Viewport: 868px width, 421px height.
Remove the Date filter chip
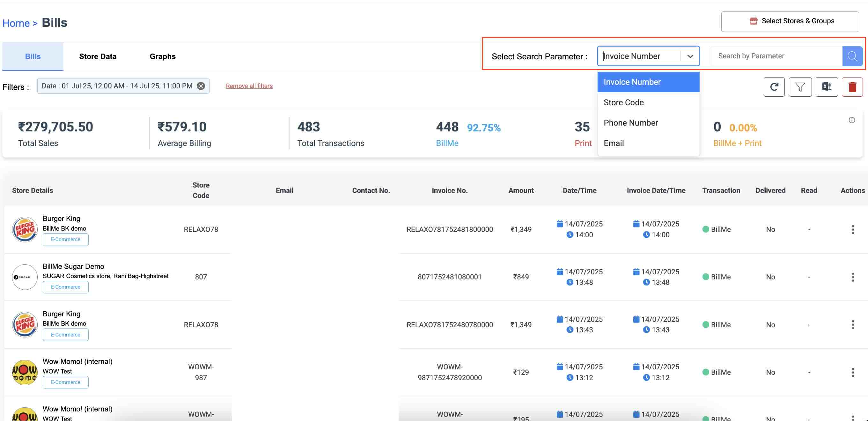[x=201, y=86]
